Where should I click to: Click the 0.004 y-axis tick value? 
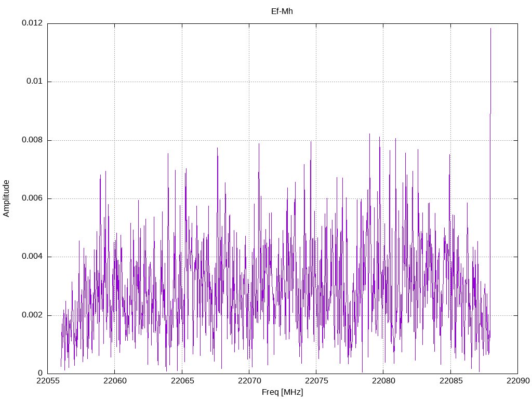click(32, 257)
